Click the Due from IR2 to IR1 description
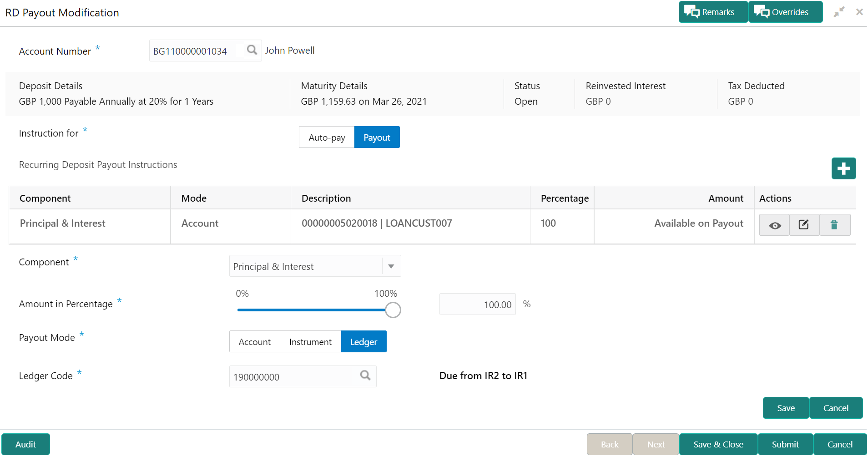Image resolution: width=868 pixels, height=457 pixels. 483,376
